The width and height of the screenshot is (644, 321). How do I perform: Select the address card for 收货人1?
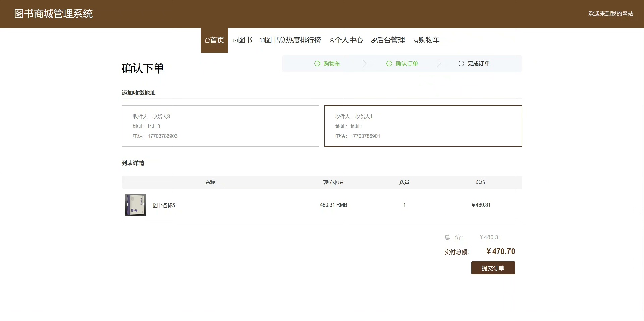tap(423, 126)
